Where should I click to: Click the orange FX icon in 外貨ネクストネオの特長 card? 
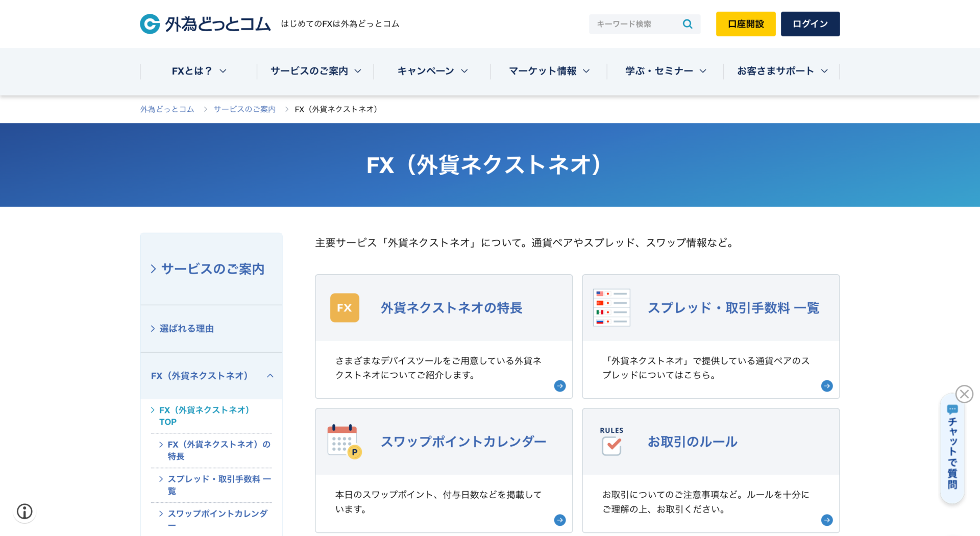point(345,308)
